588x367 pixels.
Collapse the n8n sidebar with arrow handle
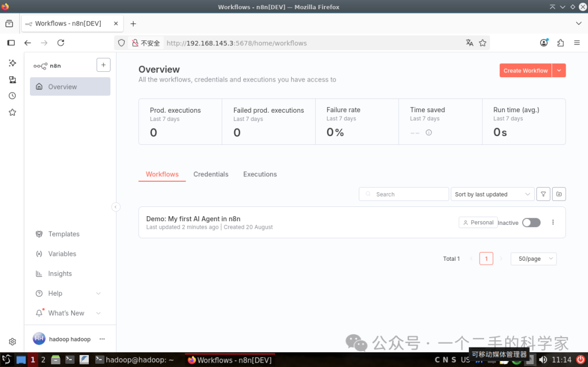(116, 207)
